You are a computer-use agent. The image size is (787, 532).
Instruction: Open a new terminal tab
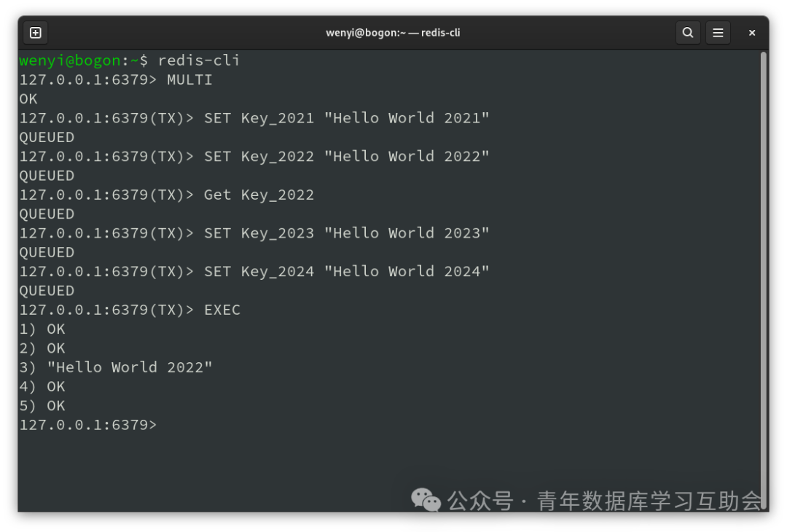coord(36,33)
